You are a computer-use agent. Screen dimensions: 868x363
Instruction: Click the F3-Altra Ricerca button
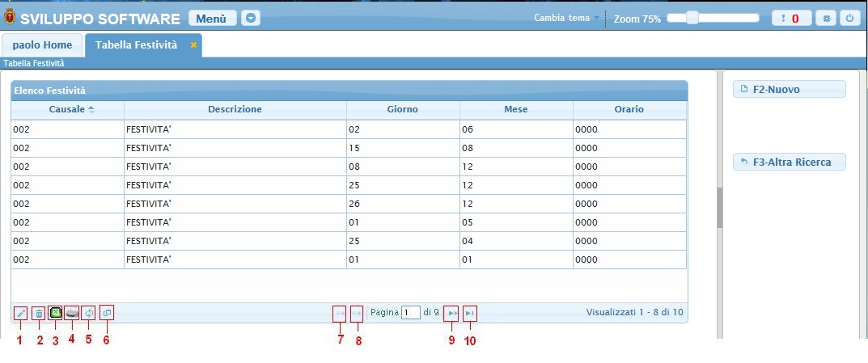pyautogui.click(x=789, y=163)
